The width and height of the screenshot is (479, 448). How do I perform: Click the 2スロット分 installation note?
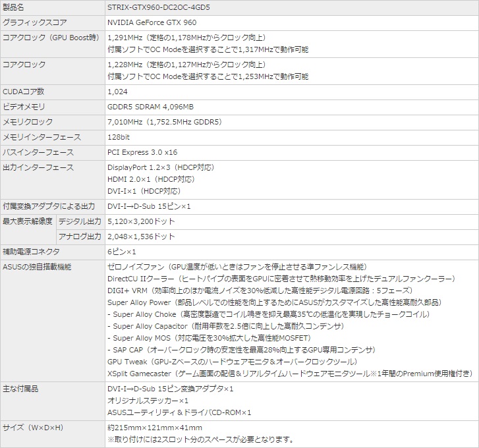(201, 439)
